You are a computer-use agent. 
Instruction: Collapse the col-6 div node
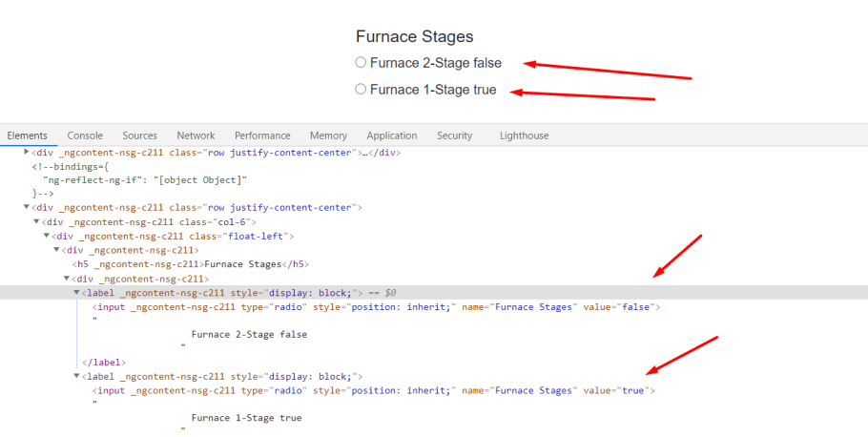[x=36, y=221]
